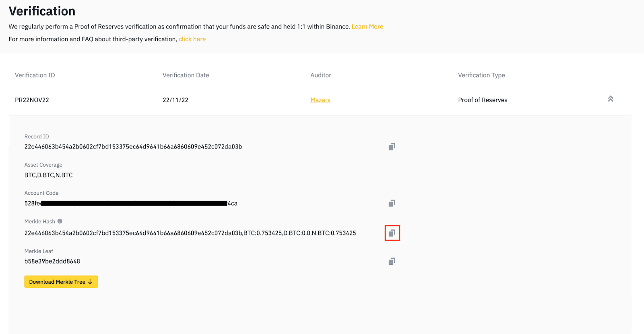Select the PR22NOV22 verification ID
644x334 pixels.
click(x=32, y=100)
